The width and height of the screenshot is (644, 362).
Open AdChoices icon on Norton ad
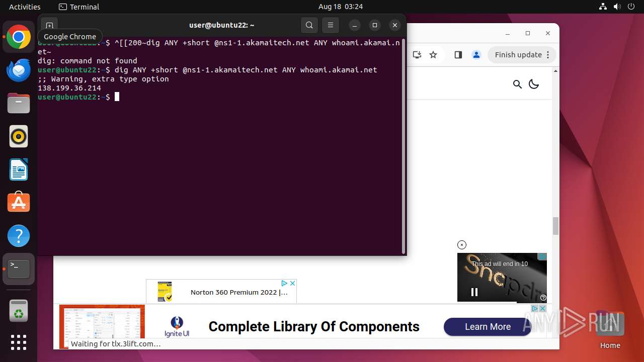284,284
